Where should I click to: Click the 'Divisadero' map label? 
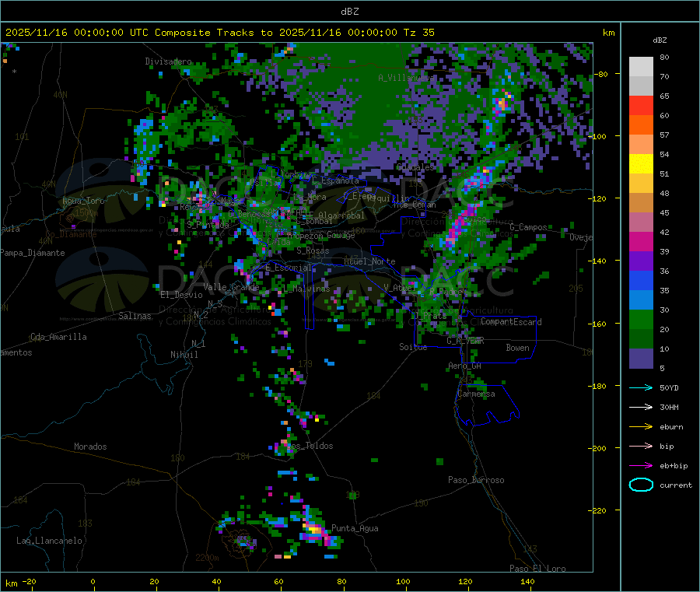click(x=168, y=61)
